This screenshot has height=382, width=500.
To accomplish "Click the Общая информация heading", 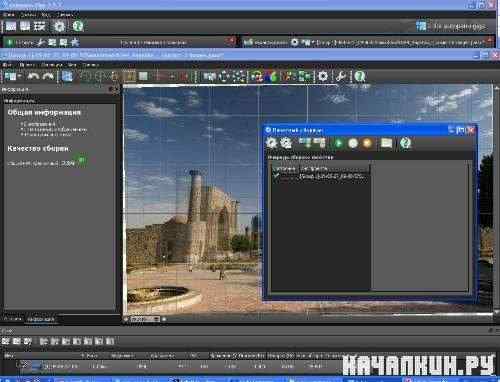I will (44, 112).
